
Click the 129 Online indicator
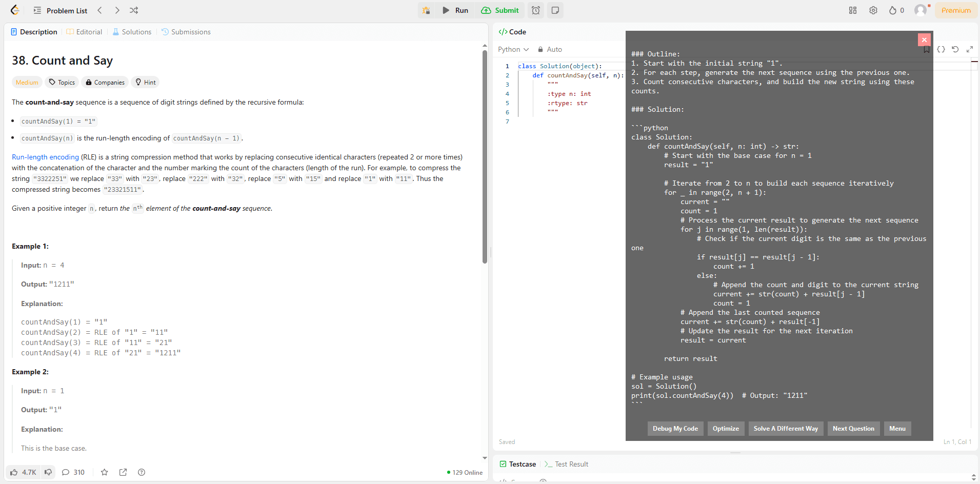(x=465, y=473)
